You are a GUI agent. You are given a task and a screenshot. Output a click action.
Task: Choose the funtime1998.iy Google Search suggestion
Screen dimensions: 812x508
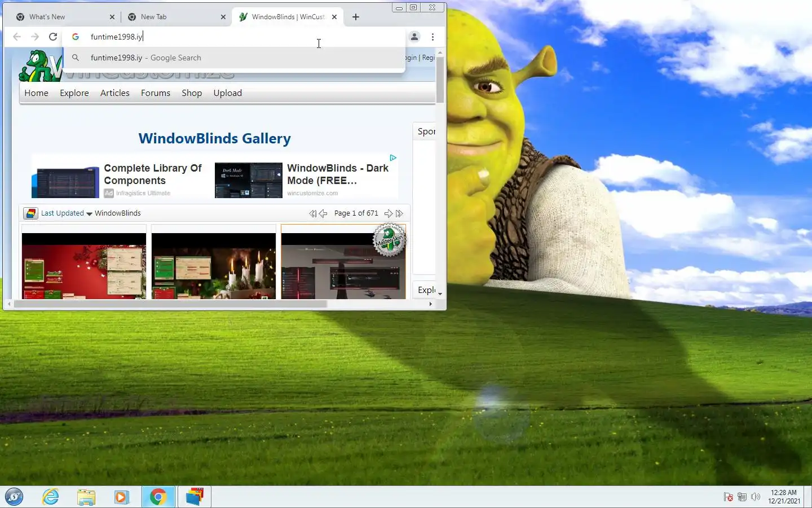[234, 58]
